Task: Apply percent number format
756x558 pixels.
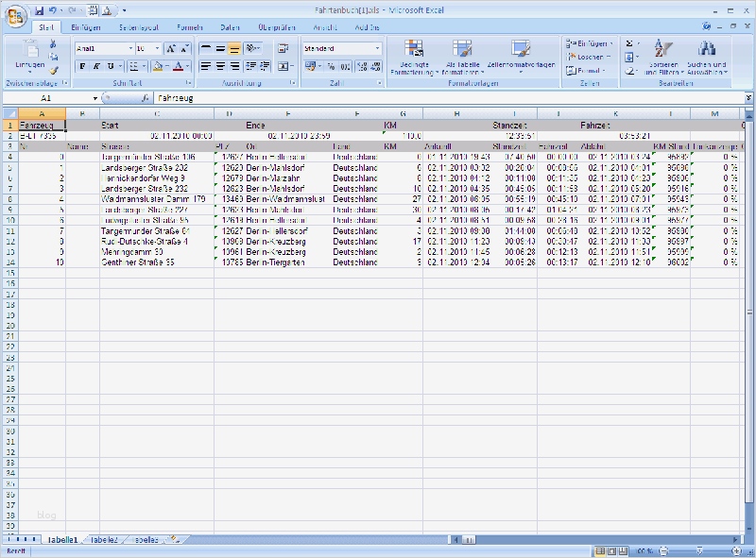Action: [331, 66]
